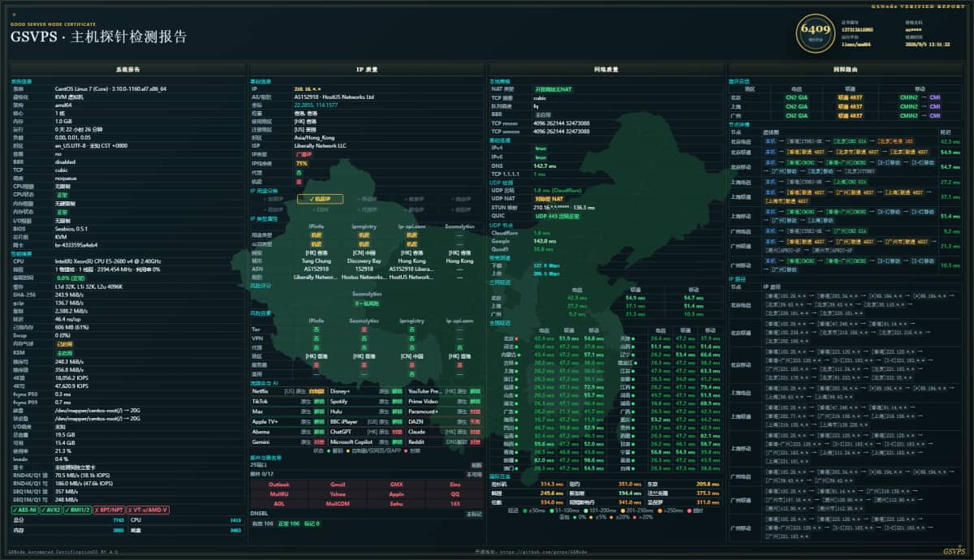Viewport: 974px width, 560px height.
Task: Click the VT-x/AMD-V unsupported feature badge
Action: coord(146,510)
